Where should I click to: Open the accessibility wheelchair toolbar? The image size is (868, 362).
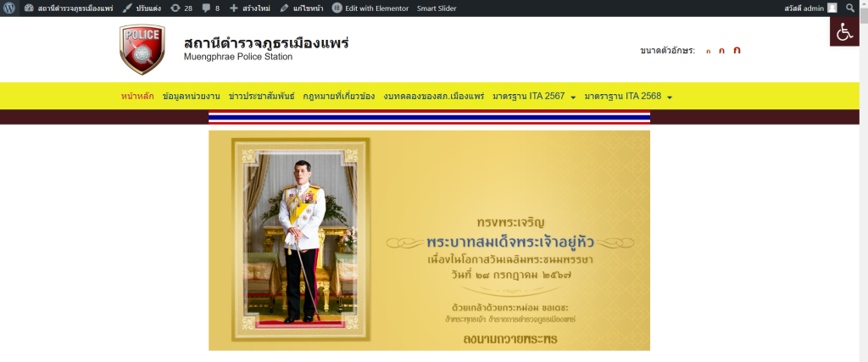844,31
